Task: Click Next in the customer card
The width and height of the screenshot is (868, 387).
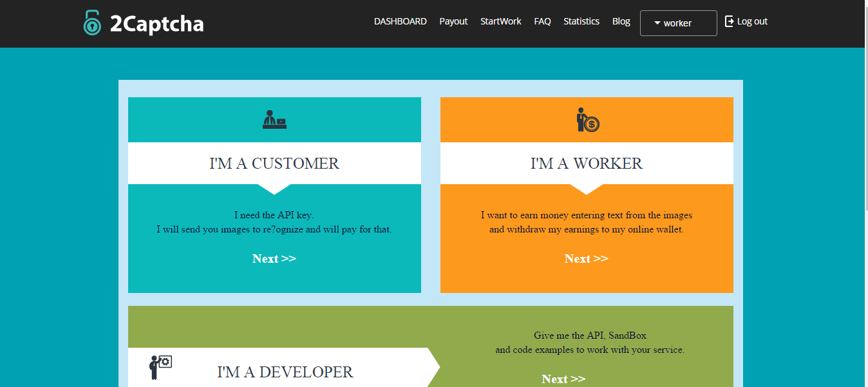Action: 274,259
